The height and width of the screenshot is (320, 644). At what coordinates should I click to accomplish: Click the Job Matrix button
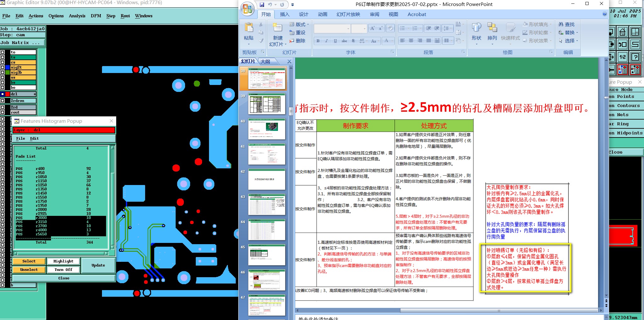click(x=22, y=42)
